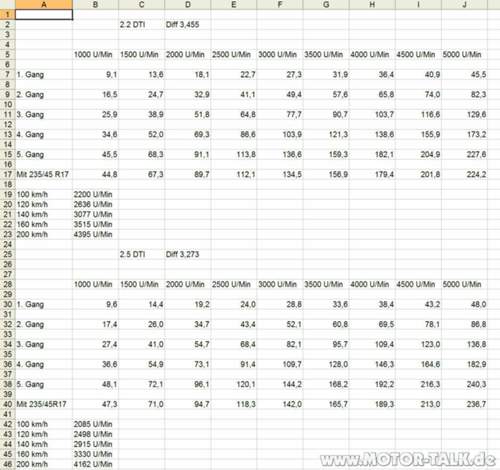Image resolution: width=500 pixels, height=470 pixels.
Task: Click the '2200 U/Min' cell
Action: click(x=95, y=194)
